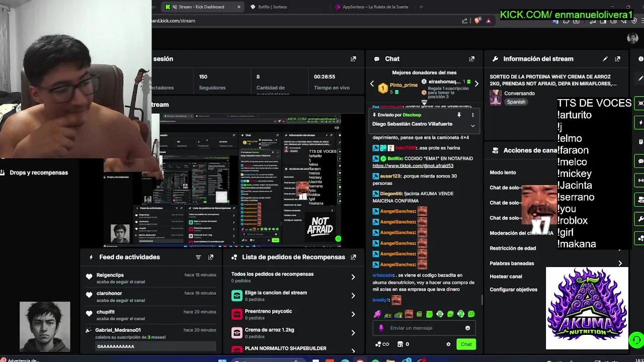The image size is (644, 362).
Task: Expand Elige la cancion del stream reward
Action: [x=353, y=296]
